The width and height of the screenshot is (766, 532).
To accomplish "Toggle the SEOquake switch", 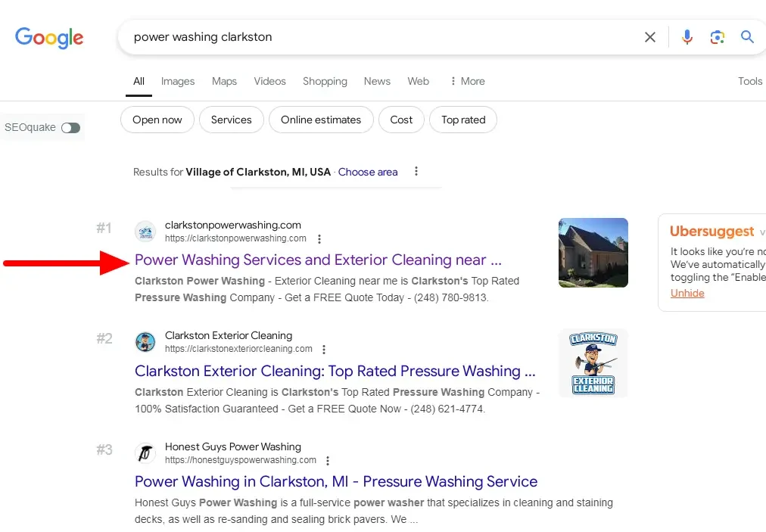I will coord(70,128).
